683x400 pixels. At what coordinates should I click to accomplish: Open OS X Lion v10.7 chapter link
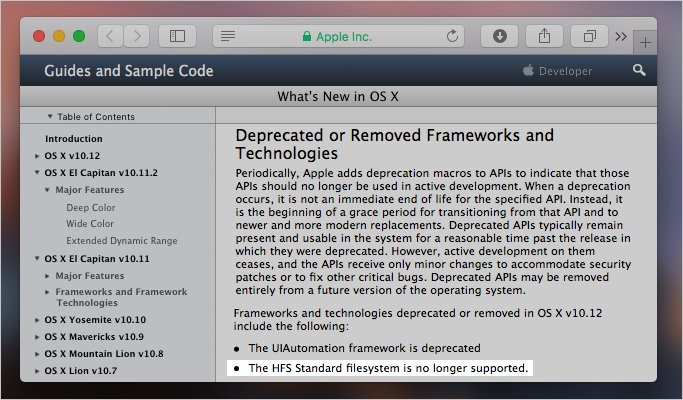coord(81,370)
